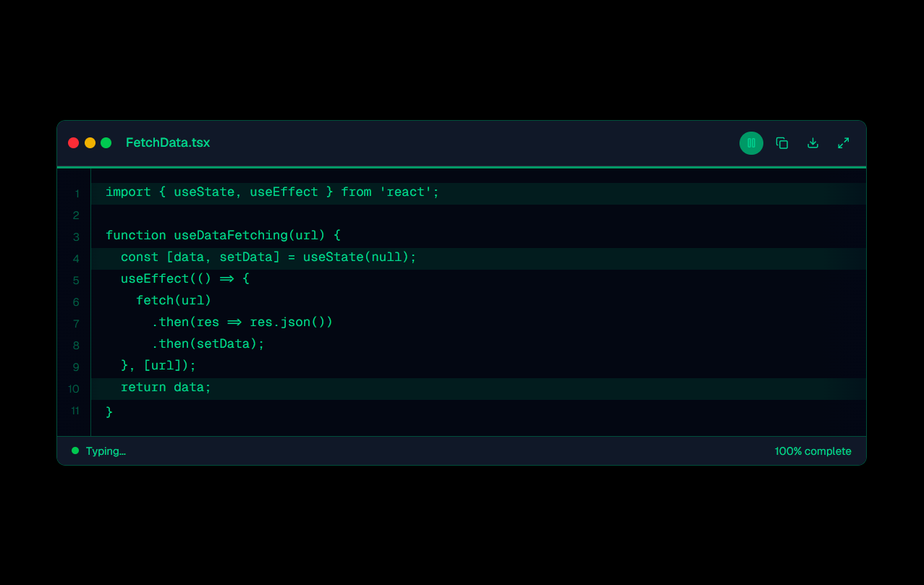Click the green maximize dot
924x585 pixels.
pos(106,143)
